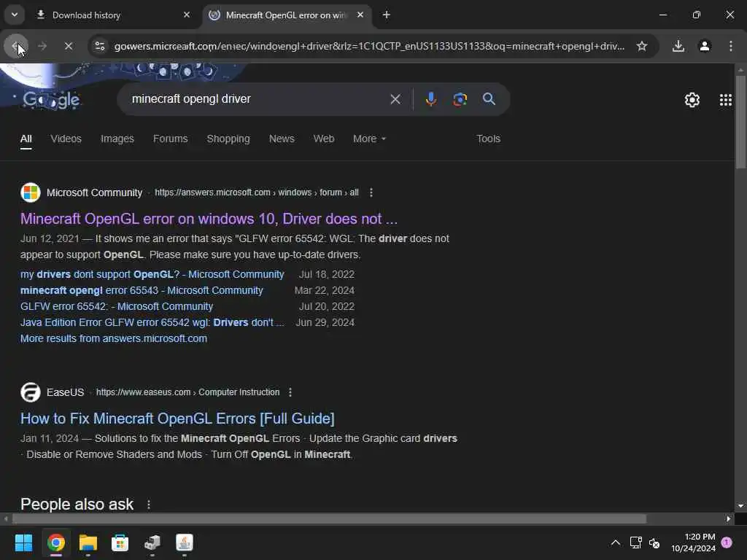Click the Microsoft Community favicon
This screenshot has width=747, height=560.
[31, 192]
